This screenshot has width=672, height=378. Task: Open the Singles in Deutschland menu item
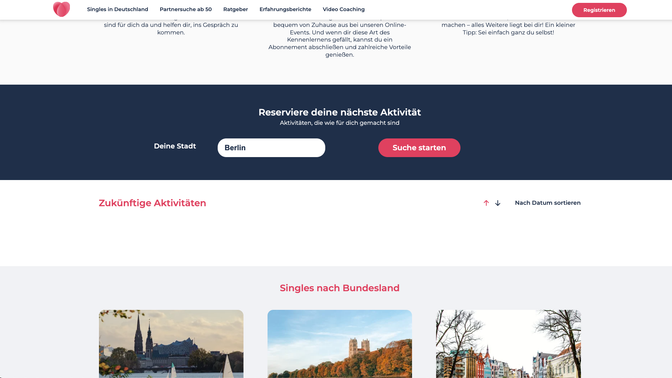coord(117,9)
